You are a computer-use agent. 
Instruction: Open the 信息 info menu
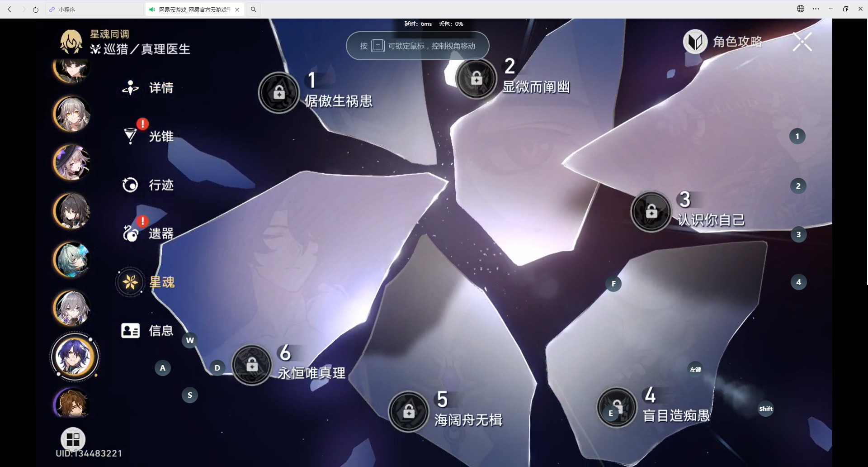[x=147, y=330]
